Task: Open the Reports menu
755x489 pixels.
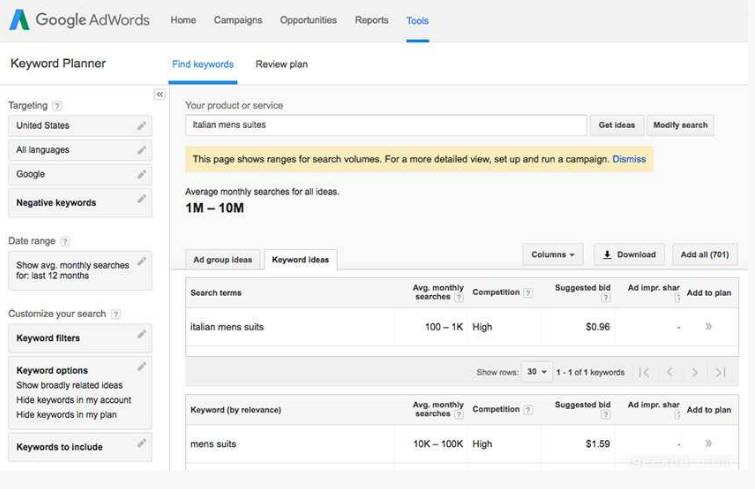Action: pyautogui.click(x=371, y=20)
